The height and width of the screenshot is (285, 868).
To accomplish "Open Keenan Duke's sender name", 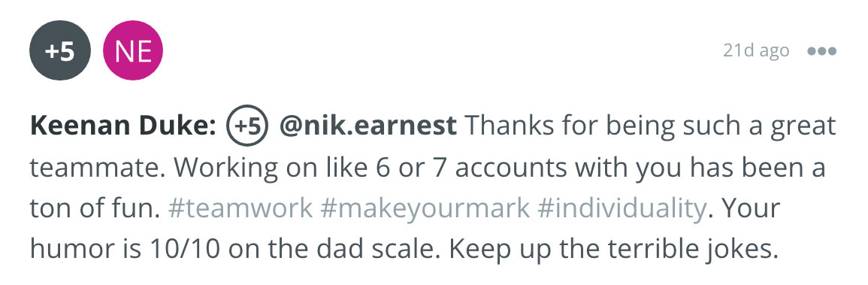I will [x=123, y=126].
